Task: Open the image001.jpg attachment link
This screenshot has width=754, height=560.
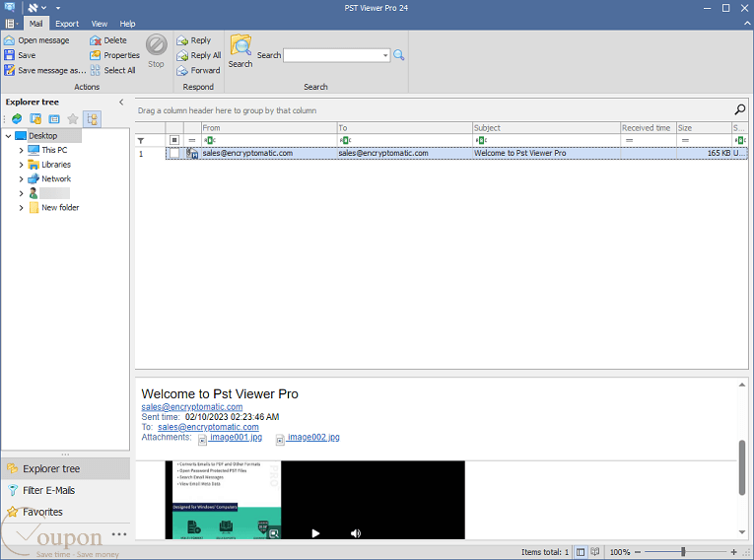Action: [236, 437]
